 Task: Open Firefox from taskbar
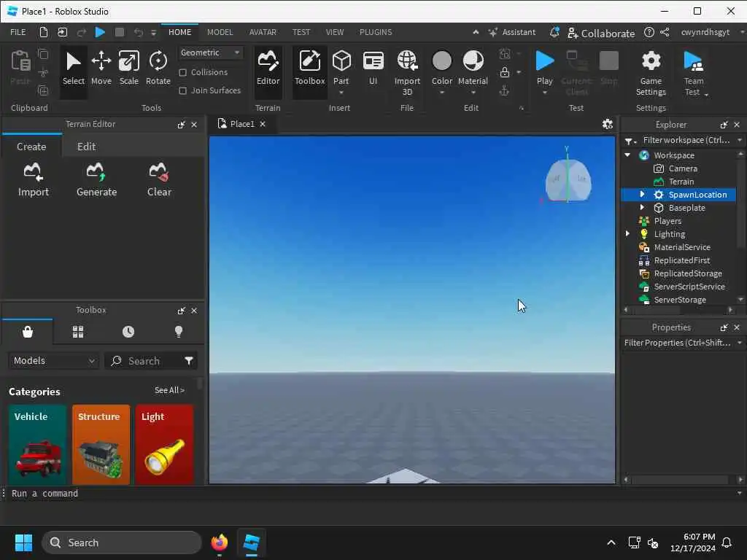click(219, 542)
